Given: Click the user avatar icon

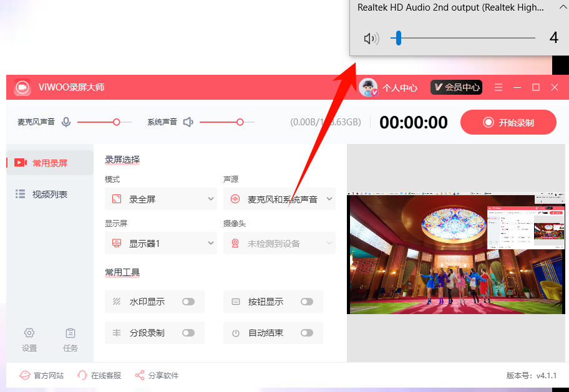Looking at the screenshot, I should (368, 87).
